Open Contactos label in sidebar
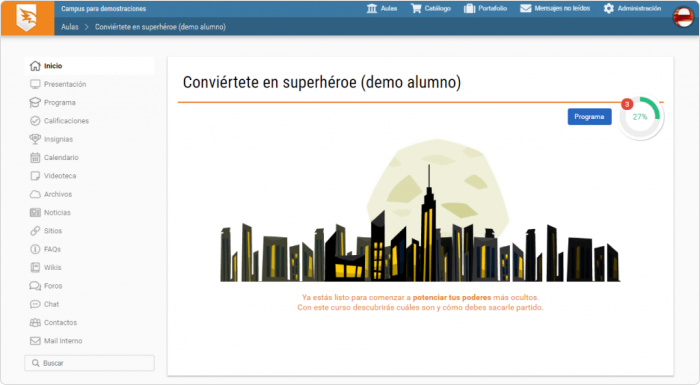The width and height of the screenshot is (700, 385). (60, 322)
